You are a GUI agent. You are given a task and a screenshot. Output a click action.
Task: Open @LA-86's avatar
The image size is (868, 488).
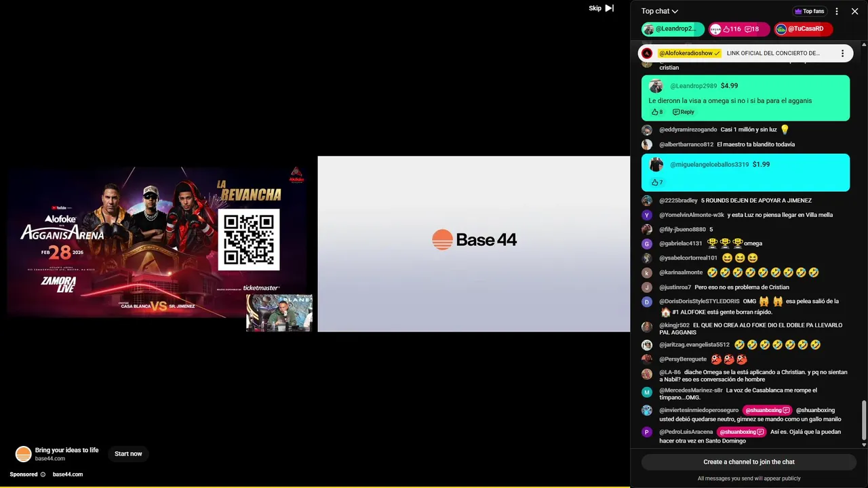tap(647, 373)
